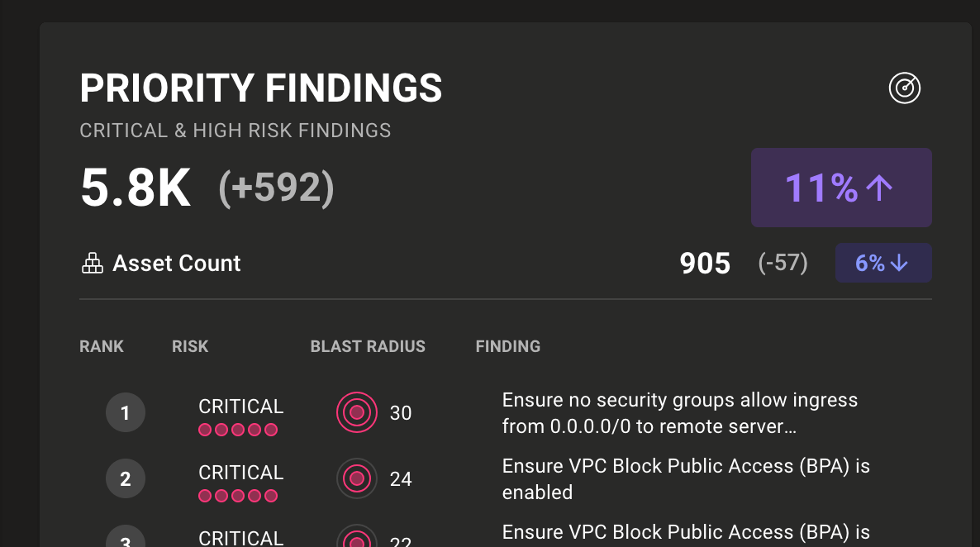980x547 pixels.
Task: Click the blast radius ring icon showing 30
Action: click(356, 412)
